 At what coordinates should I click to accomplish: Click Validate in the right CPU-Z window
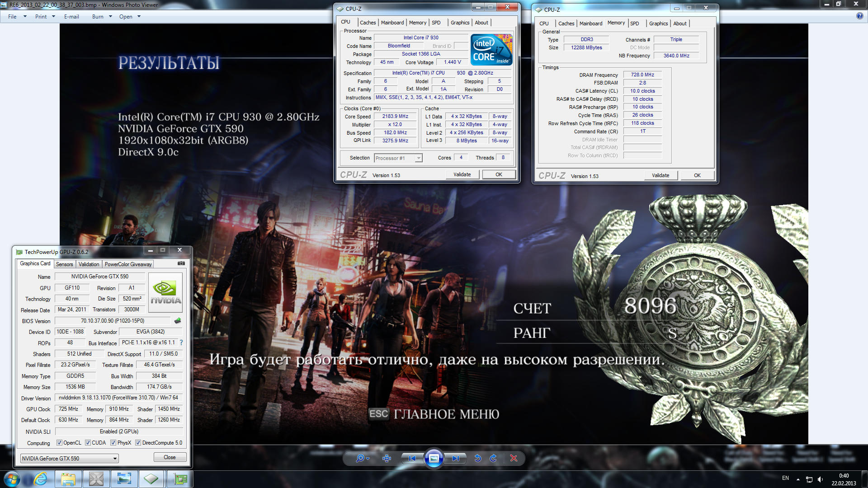click(x=660, y=175)
